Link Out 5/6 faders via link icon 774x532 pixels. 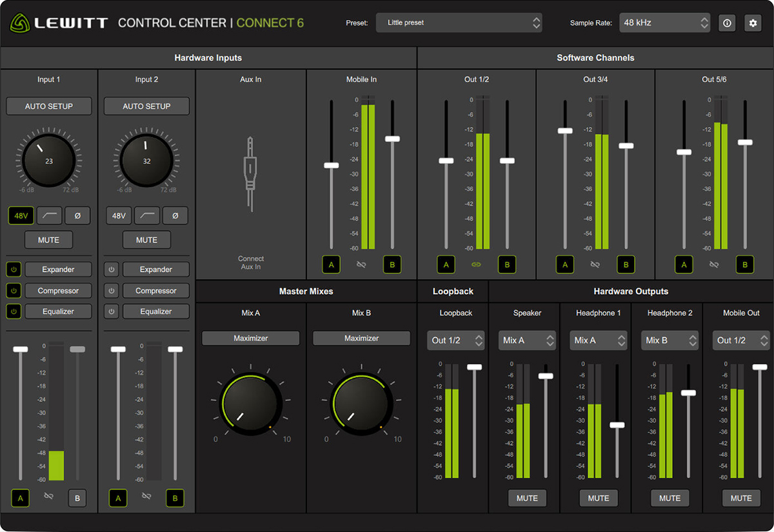click(714, 264)
